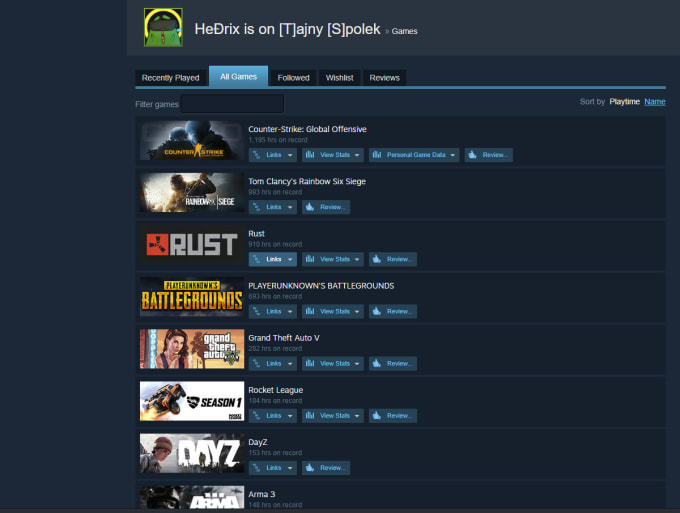680x513 pixels.
Task: Open the DayZ banner thumbnail
Action: click(192, 453)
